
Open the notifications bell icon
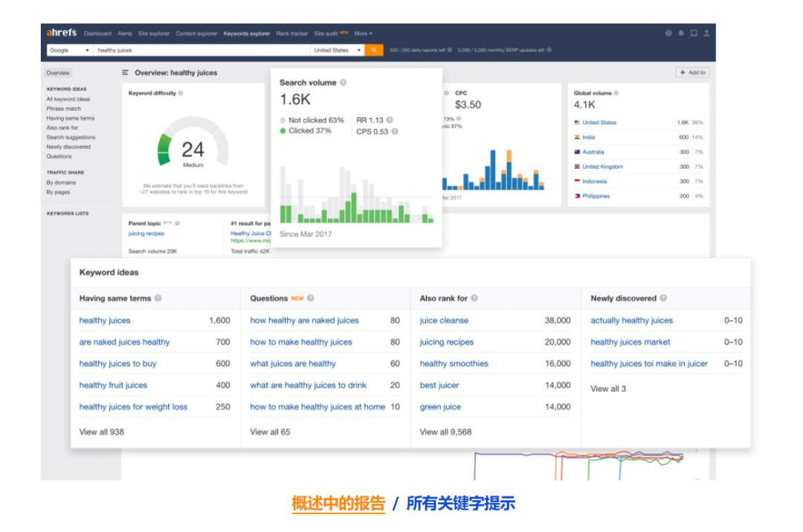(681, 33)
